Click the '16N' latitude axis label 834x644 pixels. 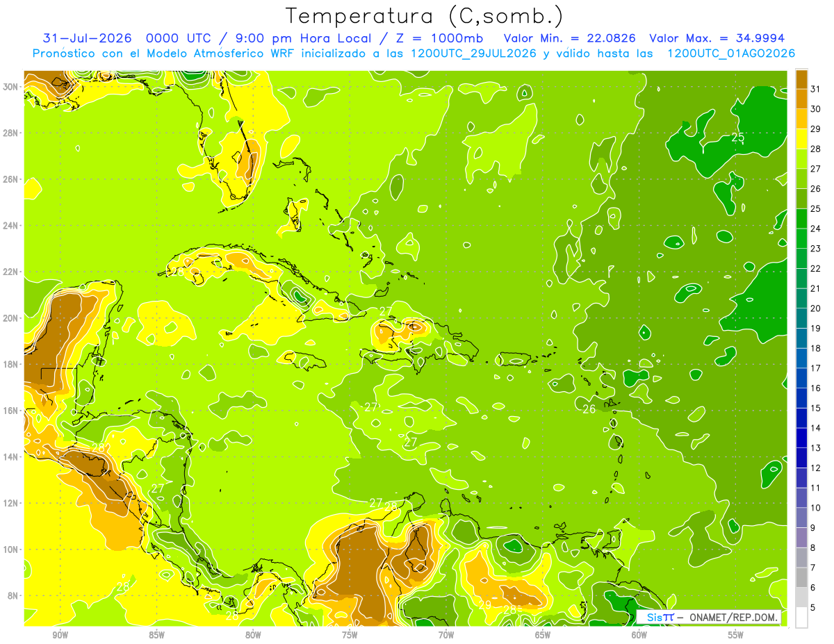tap(12, 410)
